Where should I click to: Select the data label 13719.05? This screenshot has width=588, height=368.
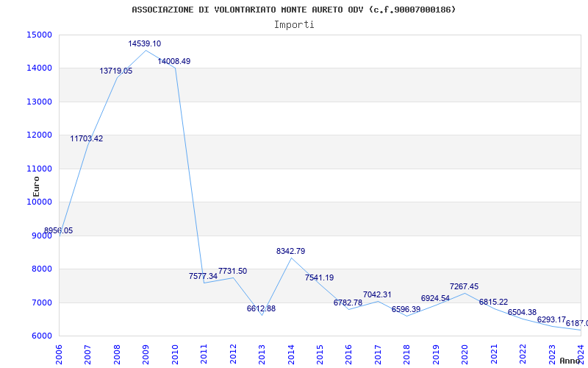(x=116, y=71)
